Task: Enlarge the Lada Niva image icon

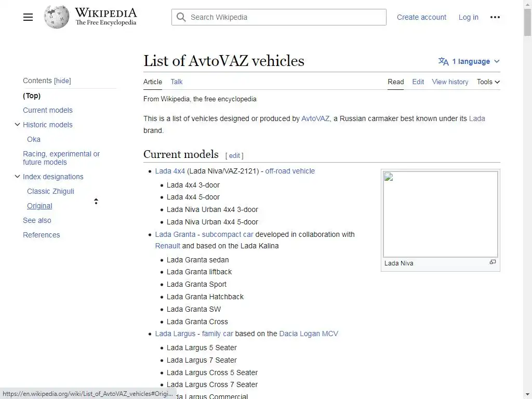Action: [493, 262]
